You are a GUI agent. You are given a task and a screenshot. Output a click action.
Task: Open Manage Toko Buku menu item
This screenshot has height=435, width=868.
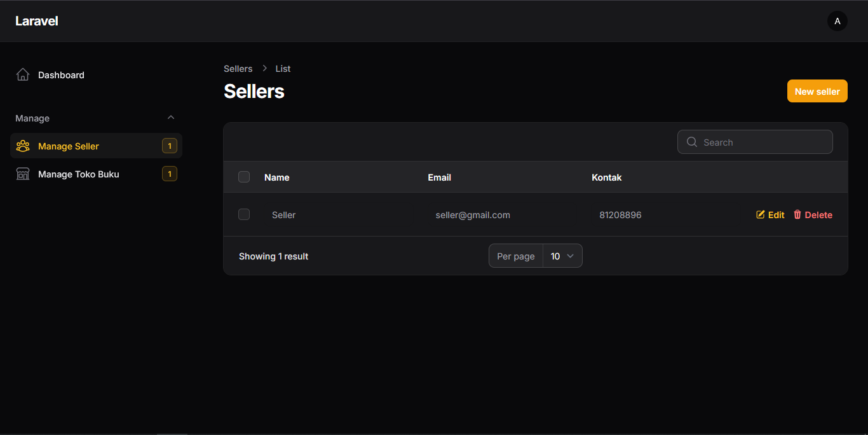pos(79,174)
